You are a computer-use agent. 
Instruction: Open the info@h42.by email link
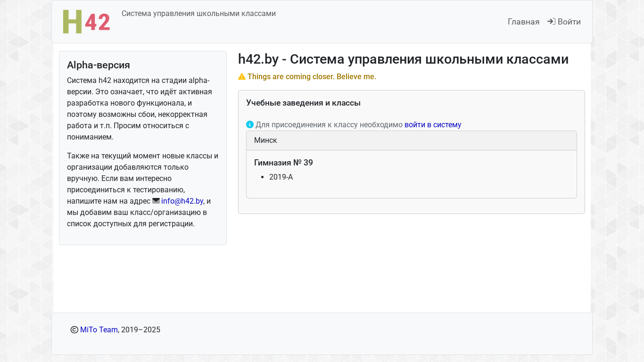click(x=182, y=201)
